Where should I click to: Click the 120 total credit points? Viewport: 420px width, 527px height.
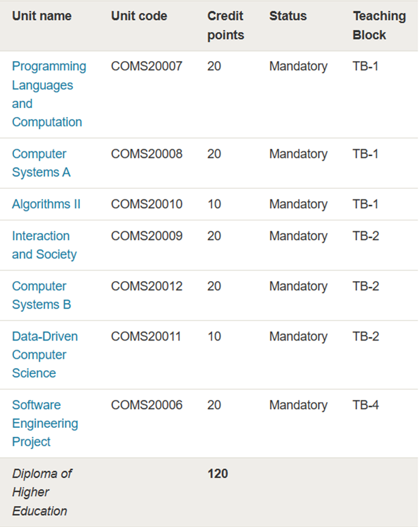(x=218, y=474)
